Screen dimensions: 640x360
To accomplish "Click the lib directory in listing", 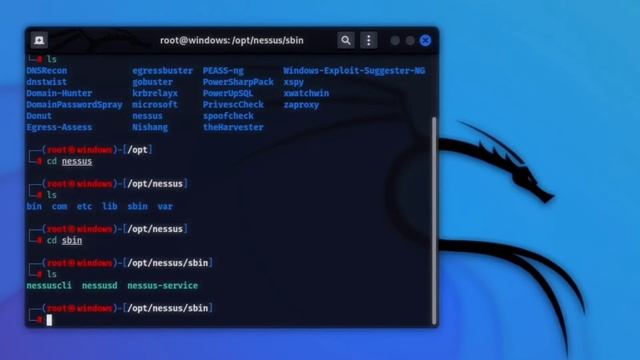I will pos(110,207).
